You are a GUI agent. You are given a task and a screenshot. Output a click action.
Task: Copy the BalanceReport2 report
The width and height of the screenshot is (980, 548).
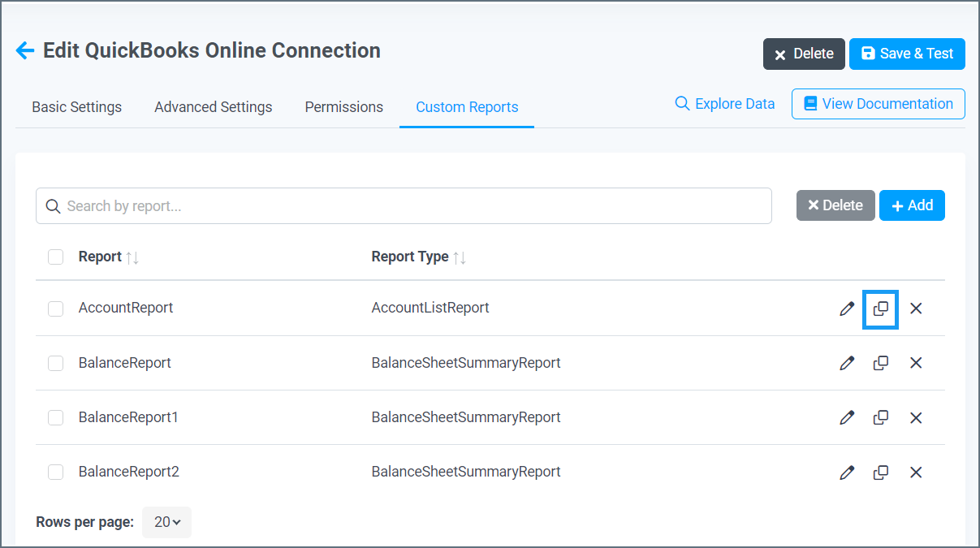pos(881,472)
